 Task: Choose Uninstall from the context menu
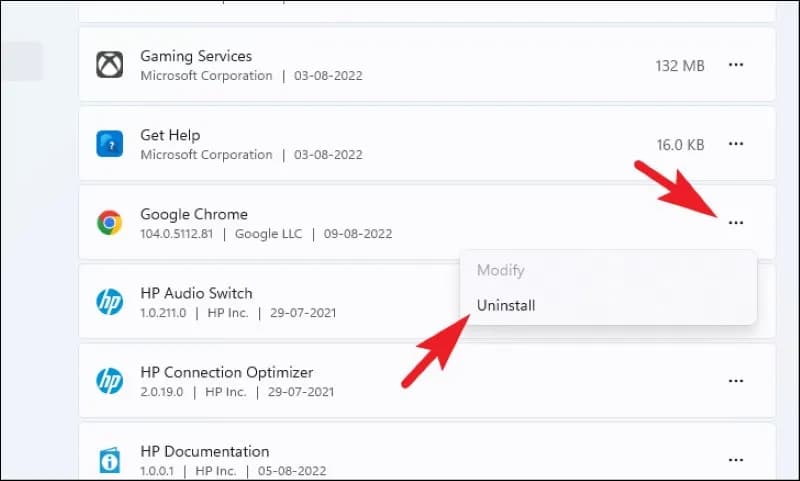(x=506, y=306)
